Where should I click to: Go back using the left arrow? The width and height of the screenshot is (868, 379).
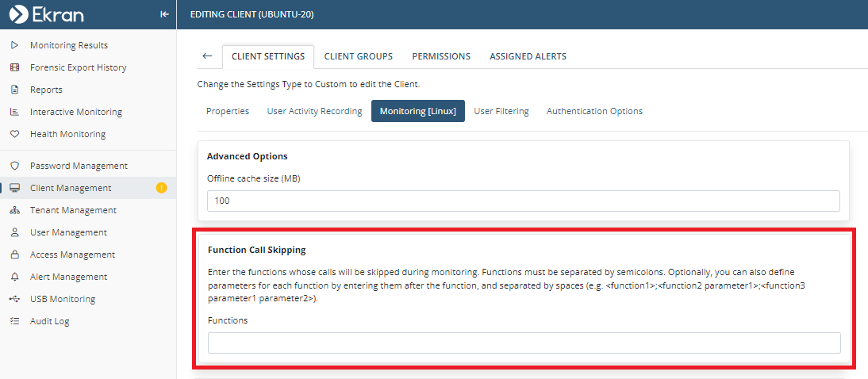pos(207,56)
